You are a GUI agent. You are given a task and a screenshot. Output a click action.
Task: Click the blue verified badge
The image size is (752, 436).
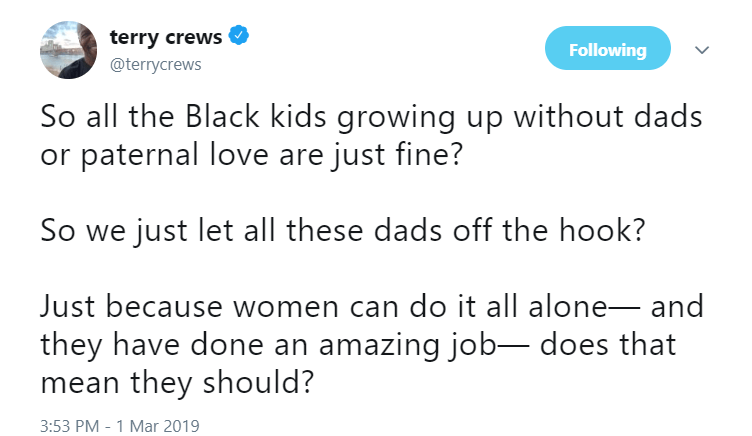point(238,39)
